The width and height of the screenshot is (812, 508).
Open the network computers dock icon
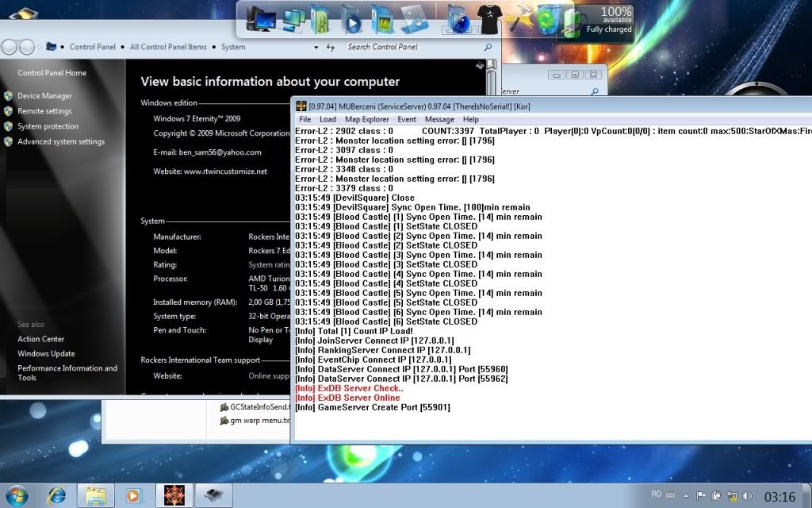[x=293, y=19]
